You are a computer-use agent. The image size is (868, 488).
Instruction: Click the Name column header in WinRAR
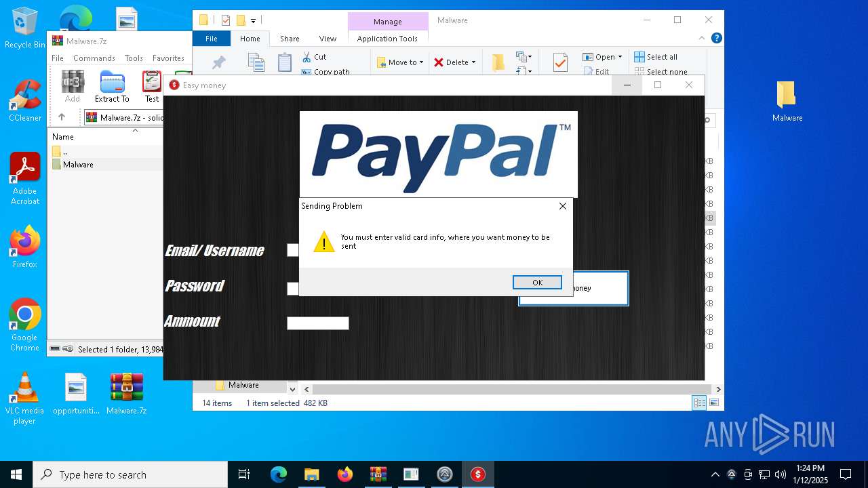click(63, 137)
